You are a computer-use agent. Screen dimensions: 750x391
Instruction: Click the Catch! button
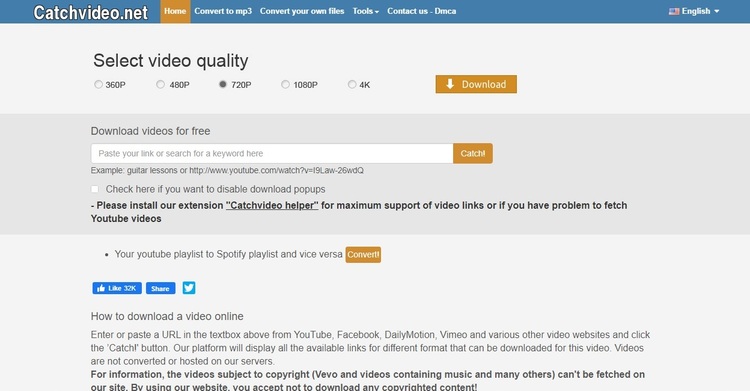pos(473,154)
